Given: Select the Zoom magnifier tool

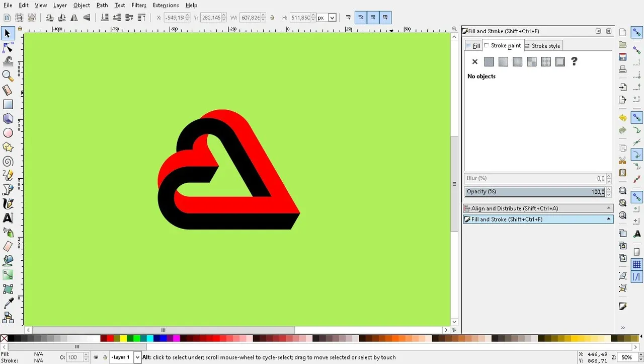Looking at the screenshot, I should click(x=8, y=76).
